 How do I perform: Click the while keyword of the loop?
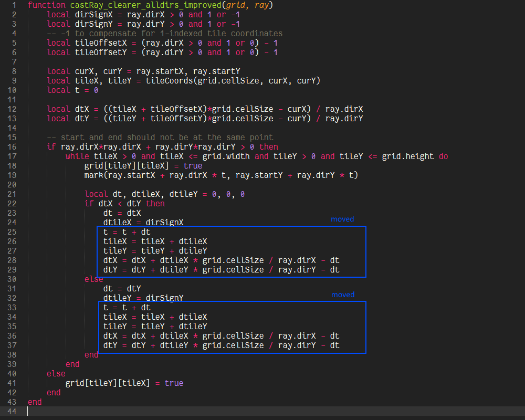[x=77, y=156]
